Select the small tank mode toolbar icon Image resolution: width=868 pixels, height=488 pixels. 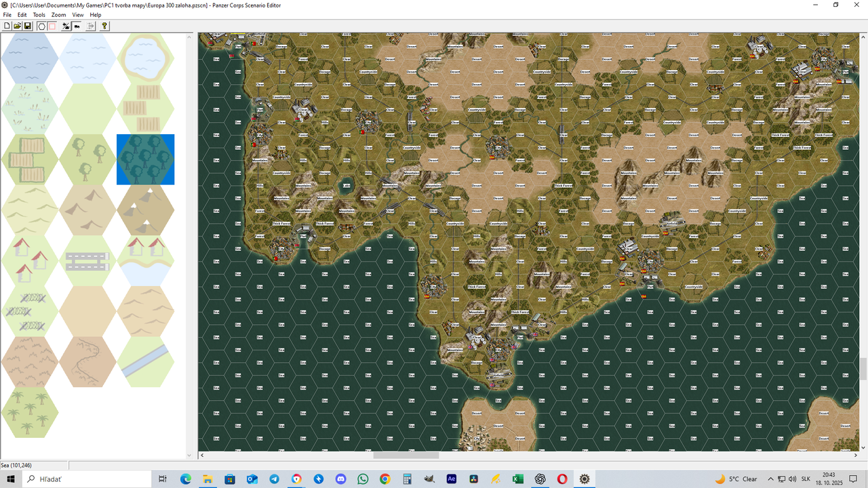tap(77, 26)
